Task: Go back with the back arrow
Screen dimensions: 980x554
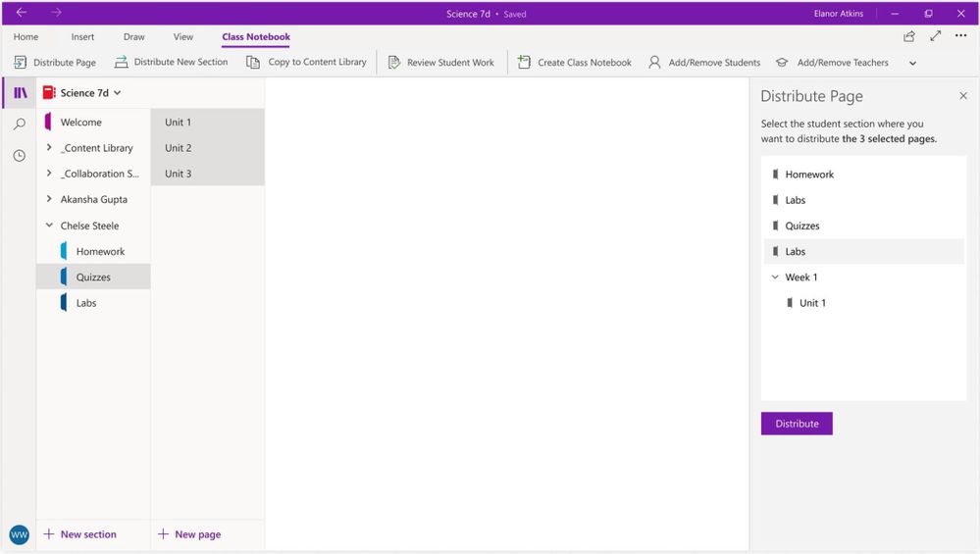Action: 22,13
